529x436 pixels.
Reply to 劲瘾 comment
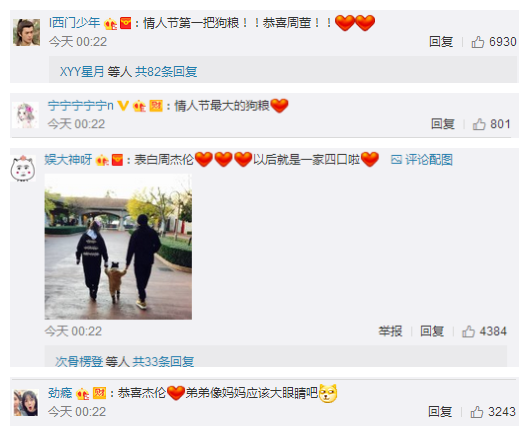440,412
